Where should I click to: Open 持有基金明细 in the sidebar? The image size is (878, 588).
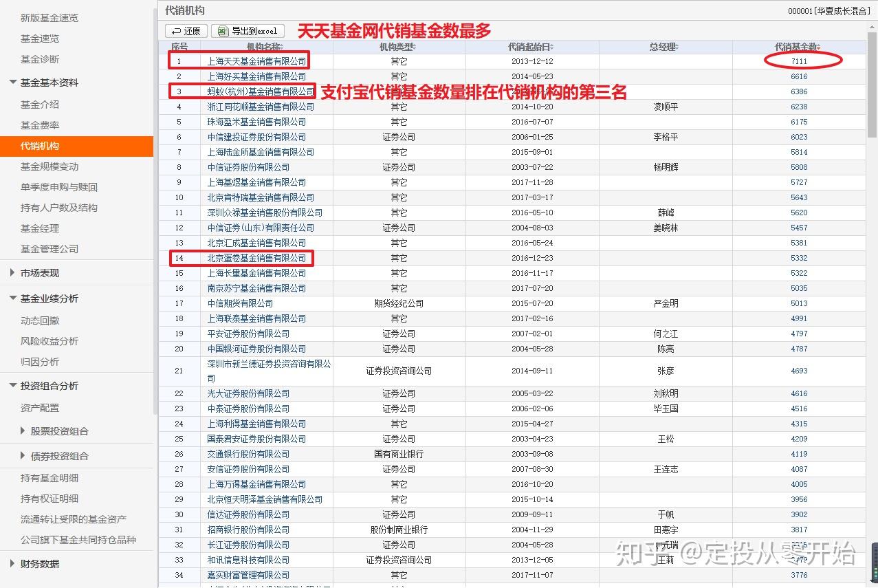(x=50, y=478)
